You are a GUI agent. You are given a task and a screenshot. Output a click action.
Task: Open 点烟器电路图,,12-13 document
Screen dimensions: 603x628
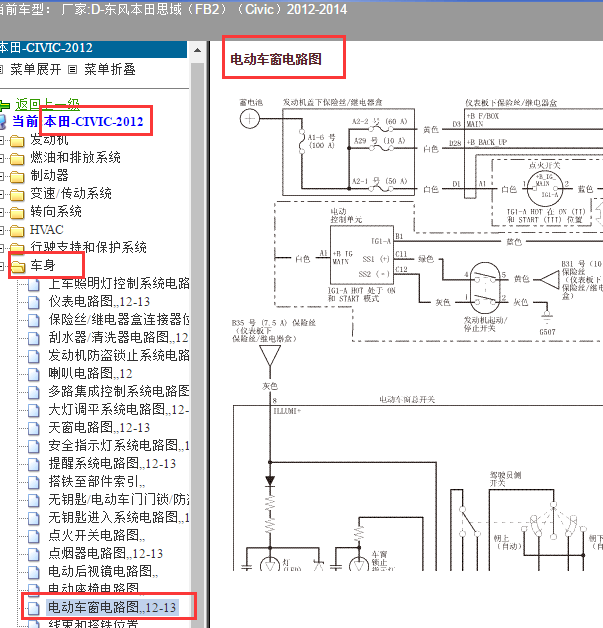click(106, 554)
